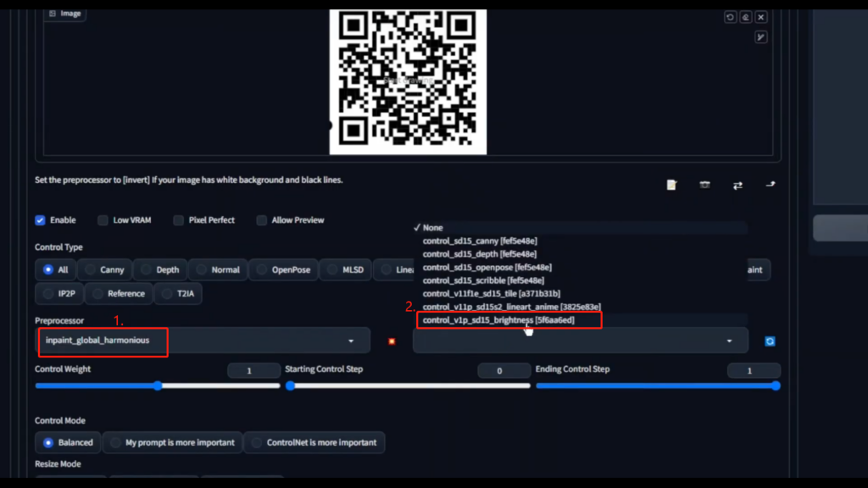The width and height of the screenshot is (868, 488).
Task: Remove the uploaded QR code image
Action: [761, 17]
